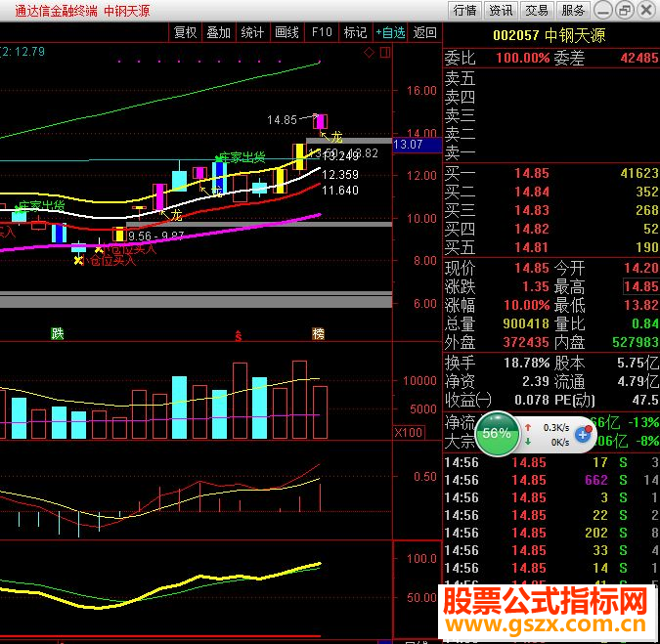
Task: Click the 股本 5.75亿 value
Action: pyautogui.click(x=638, y=363)
